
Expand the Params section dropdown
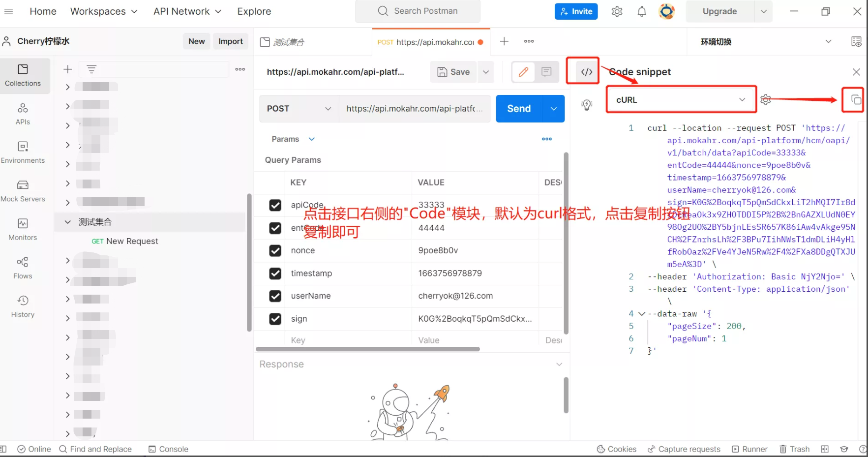point(311,139)
